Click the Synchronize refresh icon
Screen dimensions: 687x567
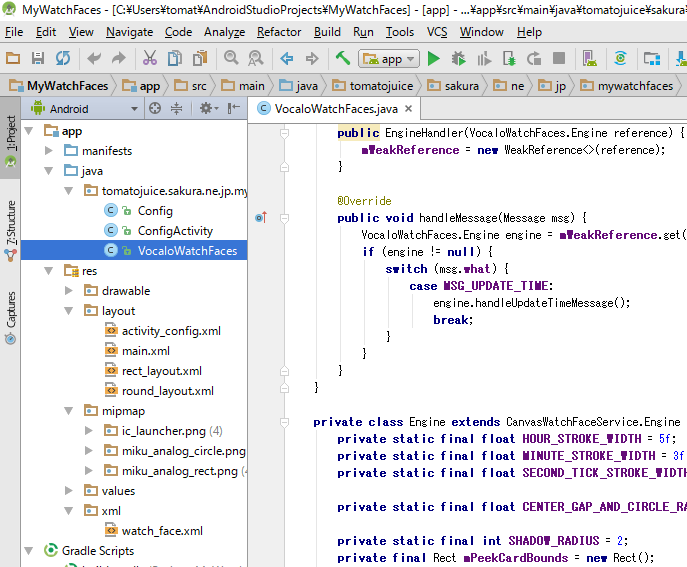click(x=63, y=59)
